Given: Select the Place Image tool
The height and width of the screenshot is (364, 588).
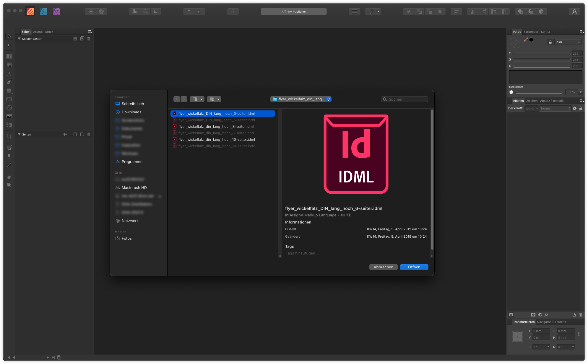Looking at the screenshot, I should [9, 116].
